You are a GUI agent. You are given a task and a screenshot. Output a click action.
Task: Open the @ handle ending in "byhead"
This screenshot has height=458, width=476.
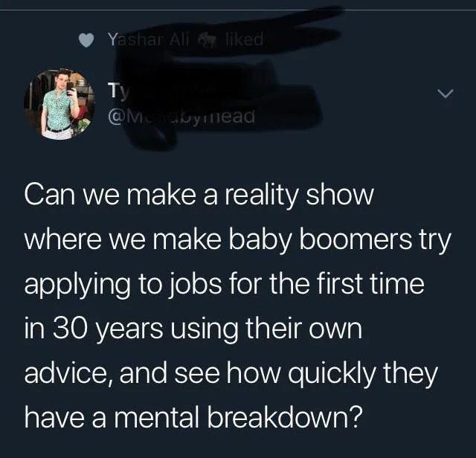181,117
